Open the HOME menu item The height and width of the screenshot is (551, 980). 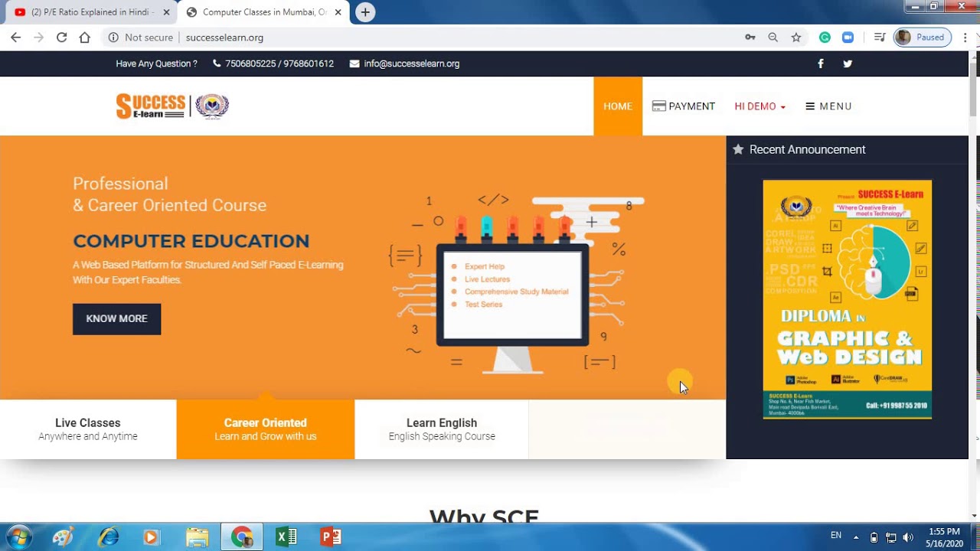618,106
